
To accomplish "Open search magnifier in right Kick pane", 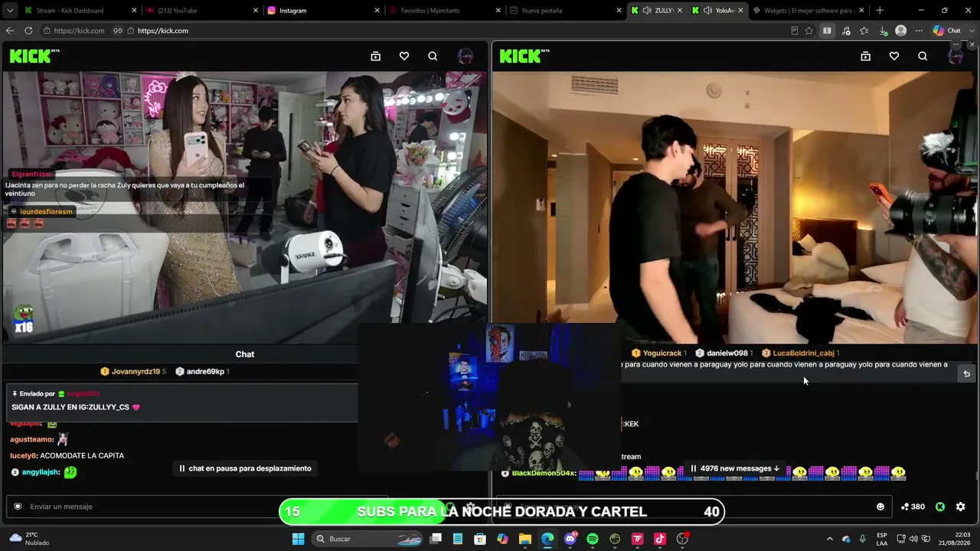I will (x=923, y=56).
